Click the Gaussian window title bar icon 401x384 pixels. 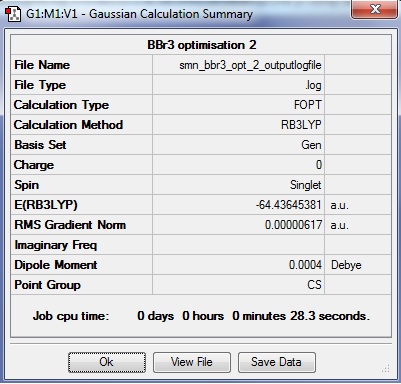pyautogui.click(x=13, y=15)
